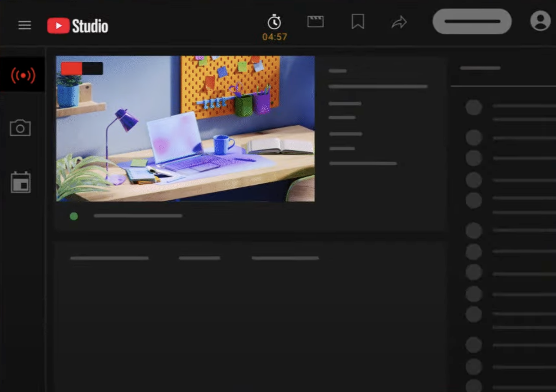This screenshot has height=392, width=556.
Task: Select the Webcam camera sidebar icon
Action: pyautogui.click(x=21, y=128)
